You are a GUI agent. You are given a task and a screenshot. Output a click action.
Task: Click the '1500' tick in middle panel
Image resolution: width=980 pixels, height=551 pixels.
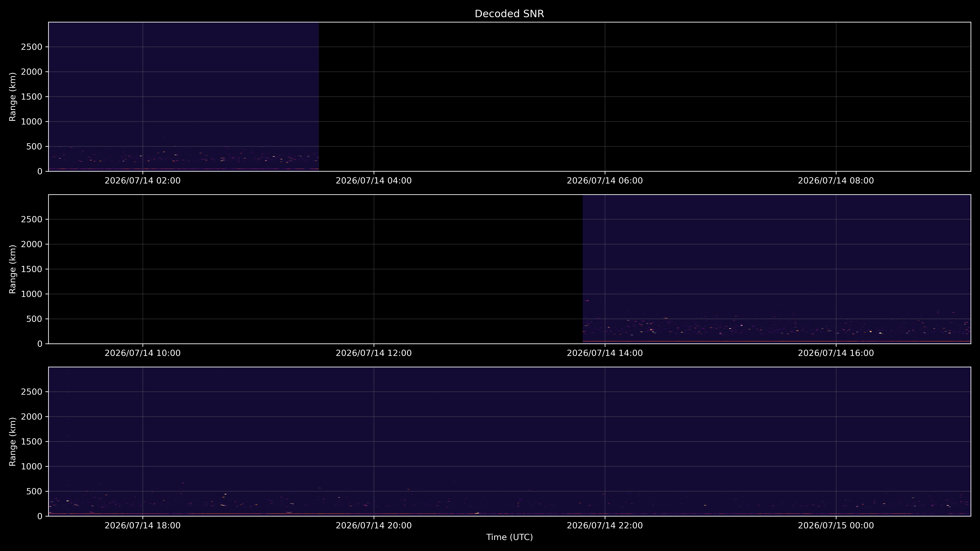(x=32, y=269)
